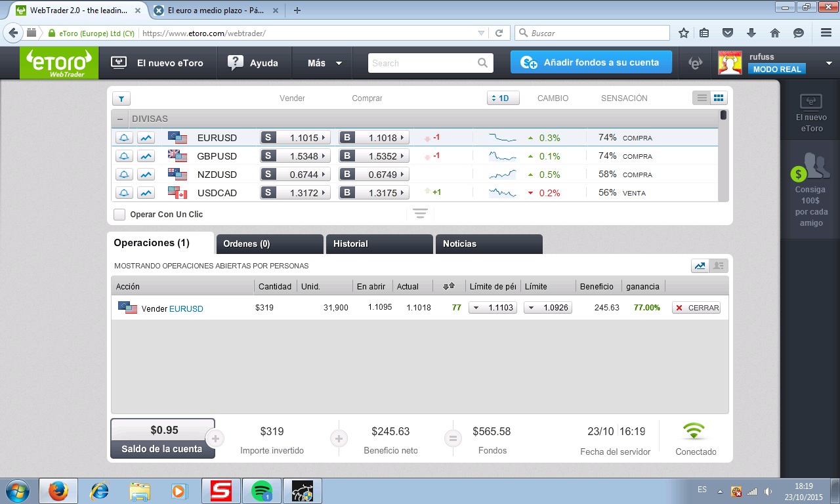Image resolution: width=840 pixels, height=504 pixels.
Task: Open the Windows Start menu
Action: (16, 491)
